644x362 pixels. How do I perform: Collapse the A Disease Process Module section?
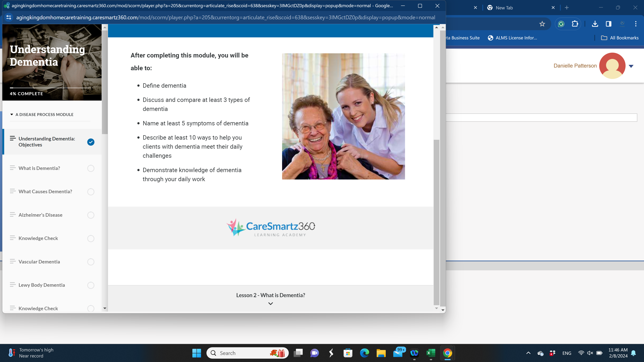click(12, 114)
